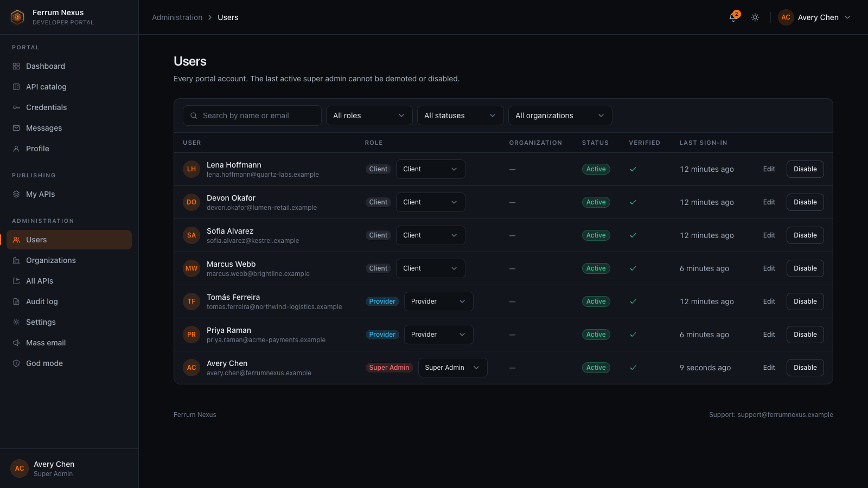Image resolution: width=868 pixels, height=488 pixels.
Task: Open the Users menu item in sidebar
Action: 69,240
